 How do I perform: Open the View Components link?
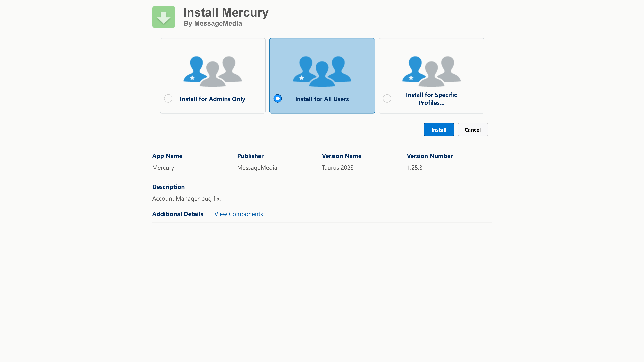(239, 214)
